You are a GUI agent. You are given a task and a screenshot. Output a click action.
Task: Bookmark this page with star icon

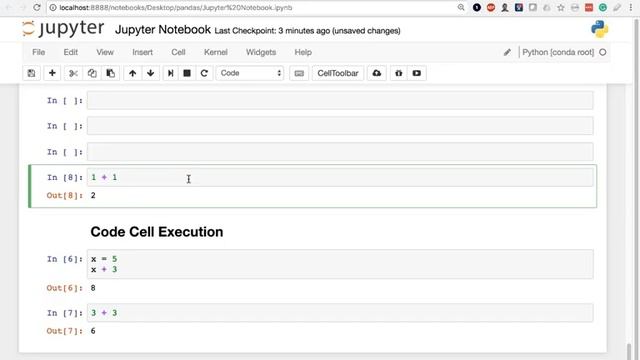tap(561, 7)
